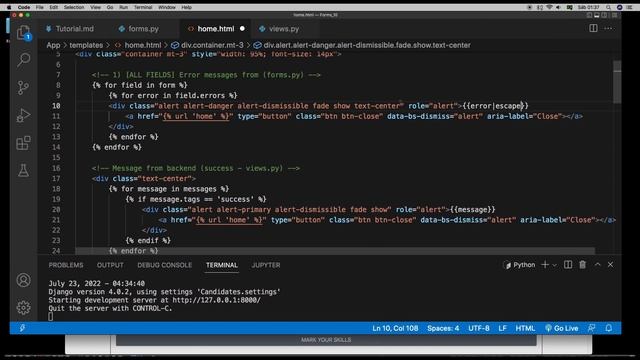The image size is (640, 360).
Task: Click Ln 10, Col 108 status entry
Action: [395, 328]
